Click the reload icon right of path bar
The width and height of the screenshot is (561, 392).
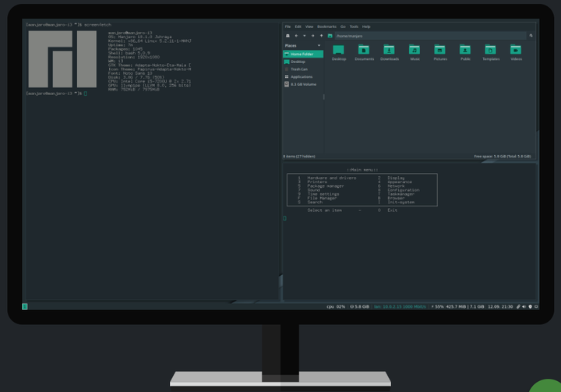click(531, 36)
